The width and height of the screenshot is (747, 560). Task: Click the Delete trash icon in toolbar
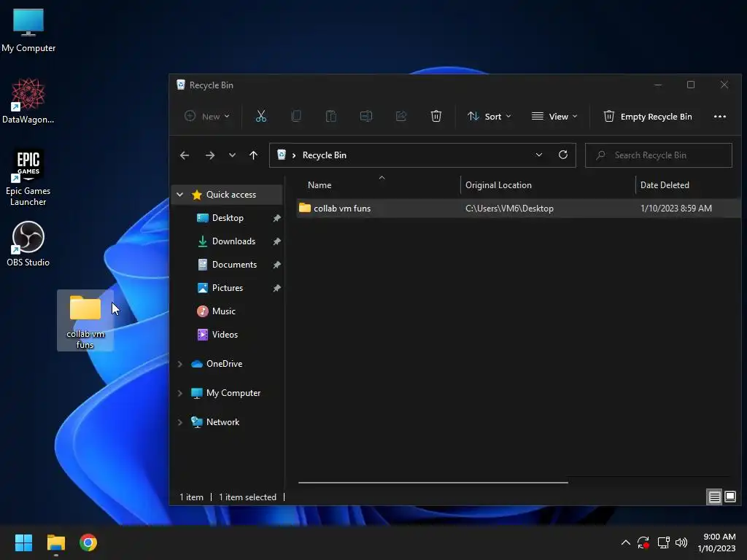pos(436,116)
